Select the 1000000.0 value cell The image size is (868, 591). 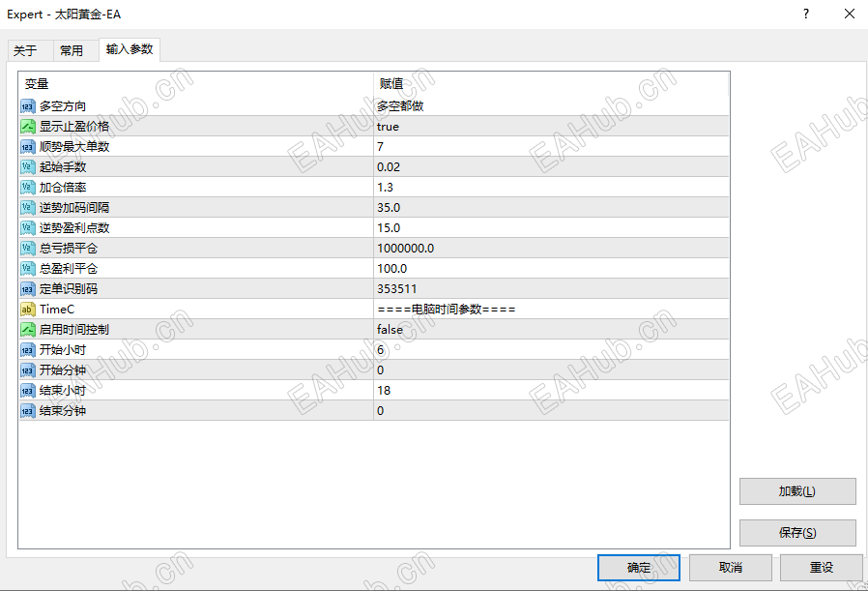coord(551,249)
